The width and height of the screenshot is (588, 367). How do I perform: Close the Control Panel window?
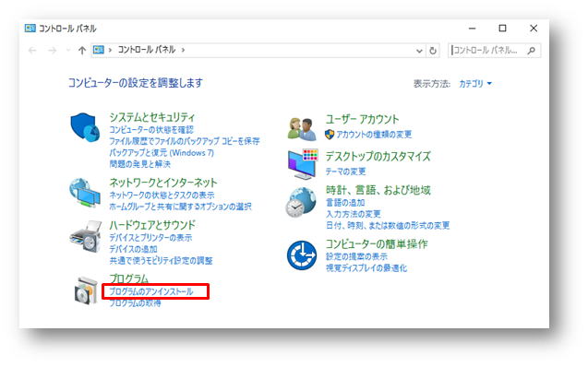point(534,29)
